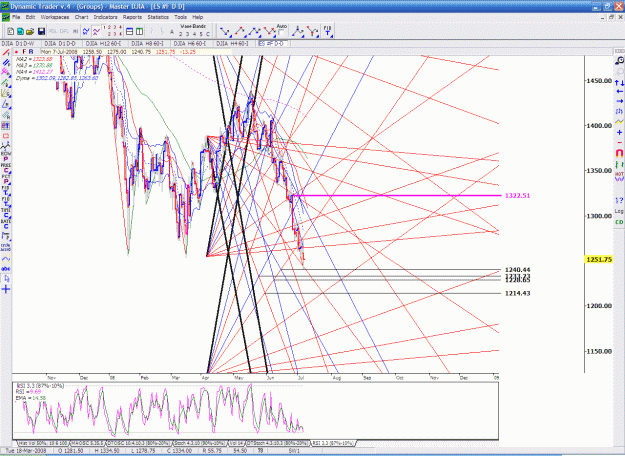This screenshot has width=625, height=456.
Task: Select the PRICE C tool
Action: pos(6,167)
